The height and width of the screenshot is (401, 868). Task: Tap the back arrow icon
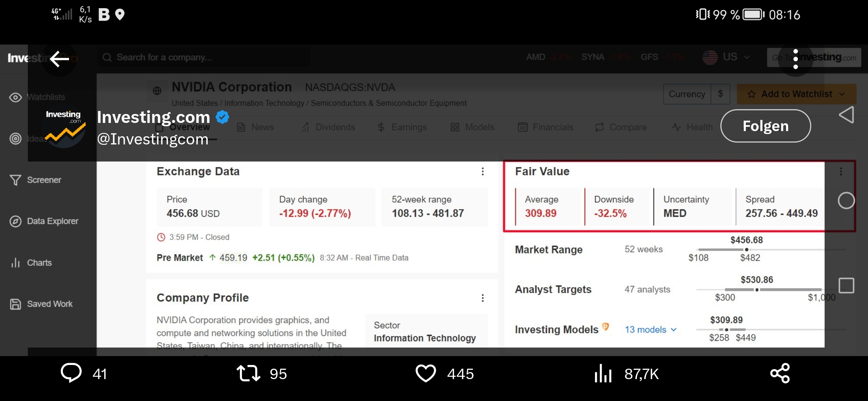[59, 59]
